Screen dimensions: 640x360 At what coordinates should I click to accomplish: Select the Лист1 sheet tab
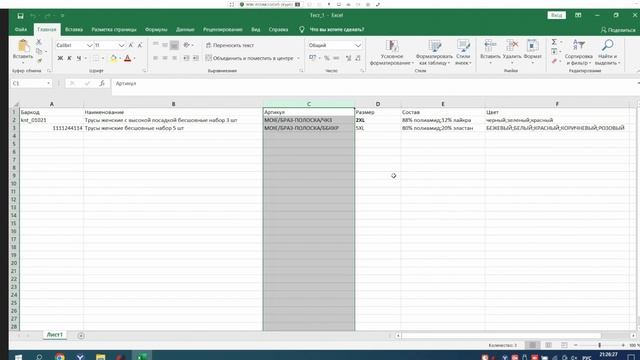point(55,335)
